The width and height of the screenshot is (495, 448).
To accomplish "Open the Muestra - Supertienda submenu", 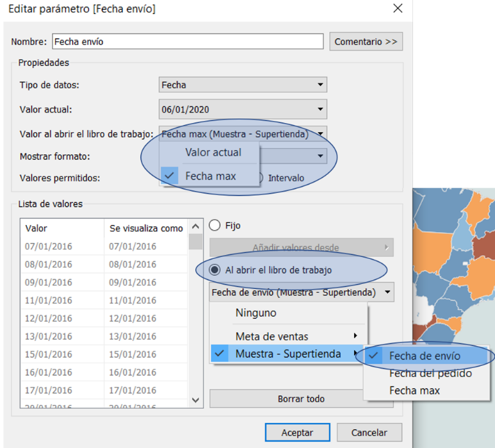I will point(288,354).
